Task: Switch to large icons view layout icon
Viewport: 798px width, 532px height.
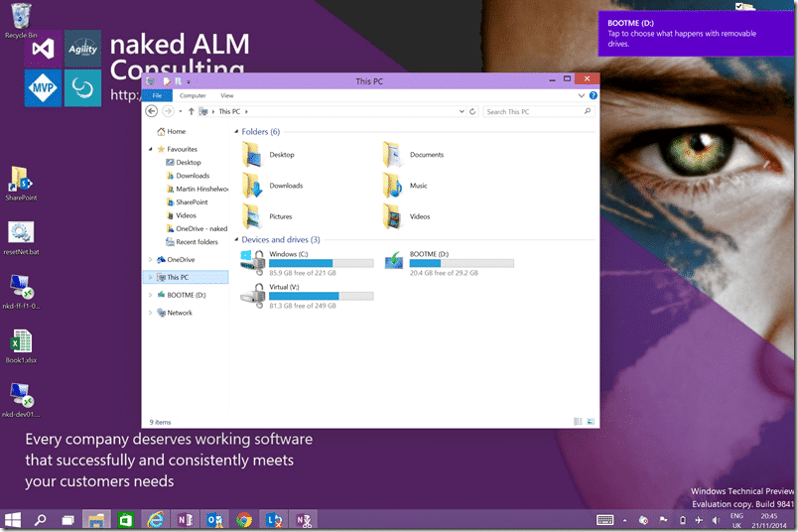Action: [x=591, y=422]
